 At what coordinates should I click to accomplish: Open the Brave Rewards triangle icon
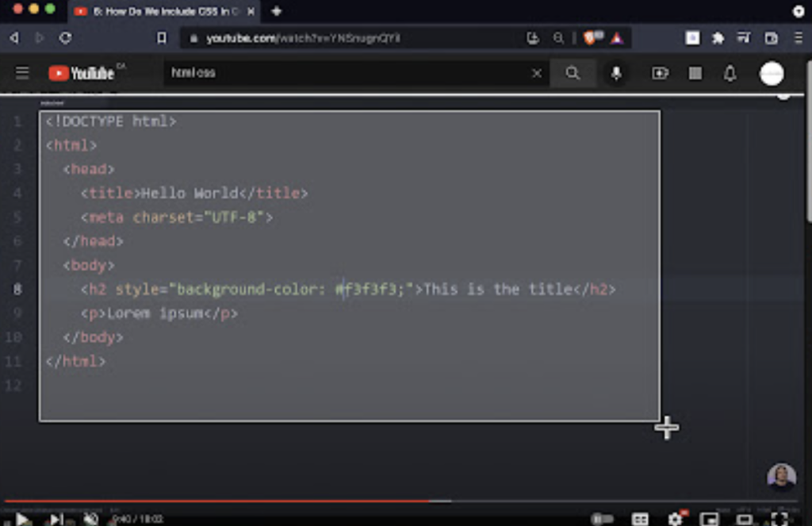tap(617, 38)
